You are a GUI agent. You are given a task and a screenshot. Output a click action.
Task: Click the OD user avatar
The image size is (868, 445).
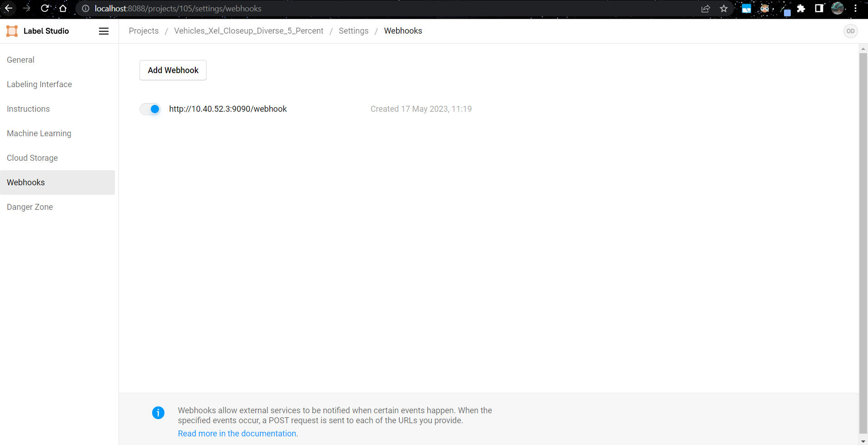pos(850,31)
